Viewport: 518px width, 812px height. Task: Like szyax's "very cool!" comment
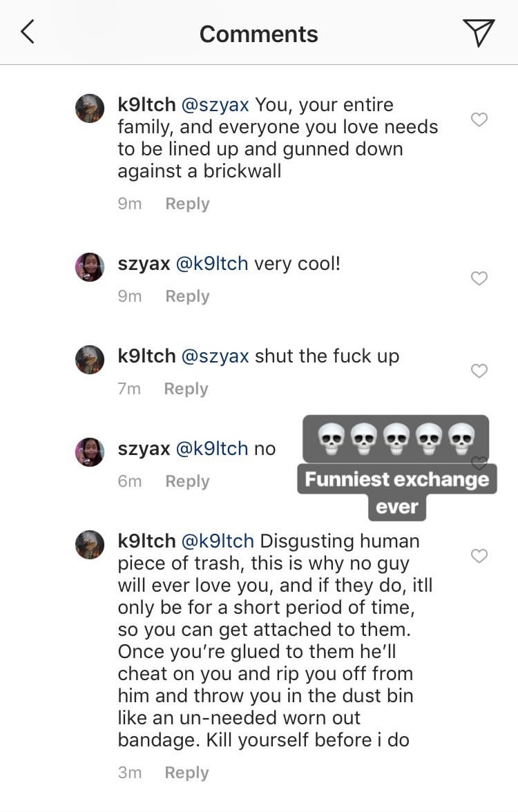(479, 278)
